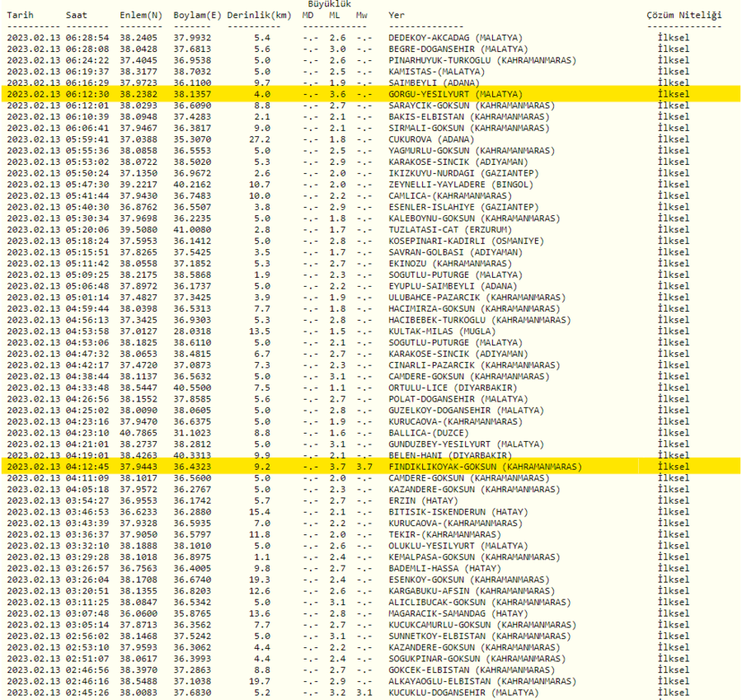
Task: Click the Tarih column header
Action: pyautogui.click(x=19, y=15)
